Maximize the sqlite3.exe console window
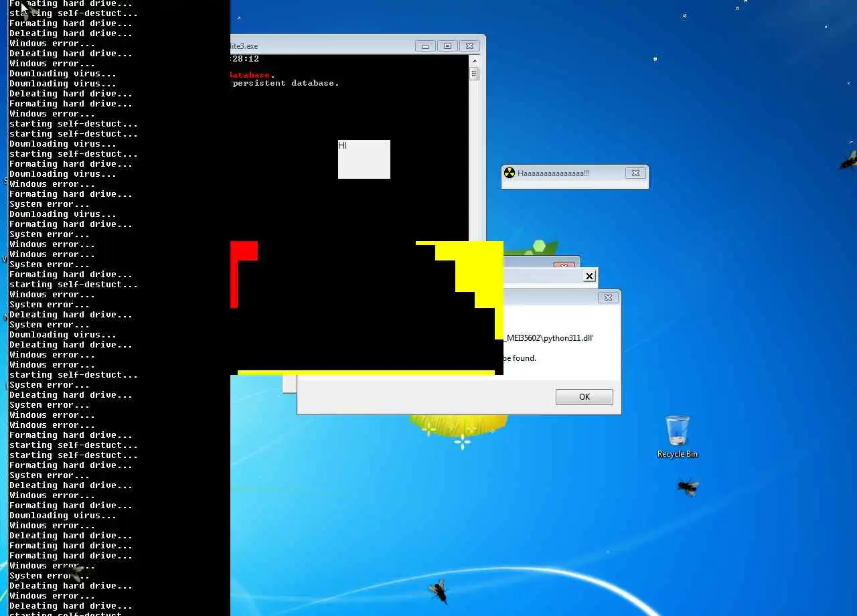 point(447,46)
